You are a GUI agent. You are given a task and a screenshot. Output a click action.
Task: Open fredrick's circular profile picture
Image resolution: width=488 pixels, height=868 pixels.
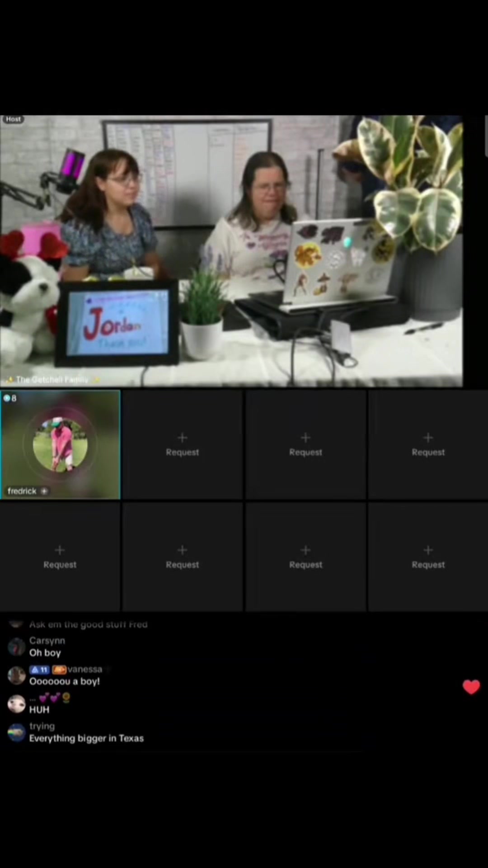(x=60, y=444)
